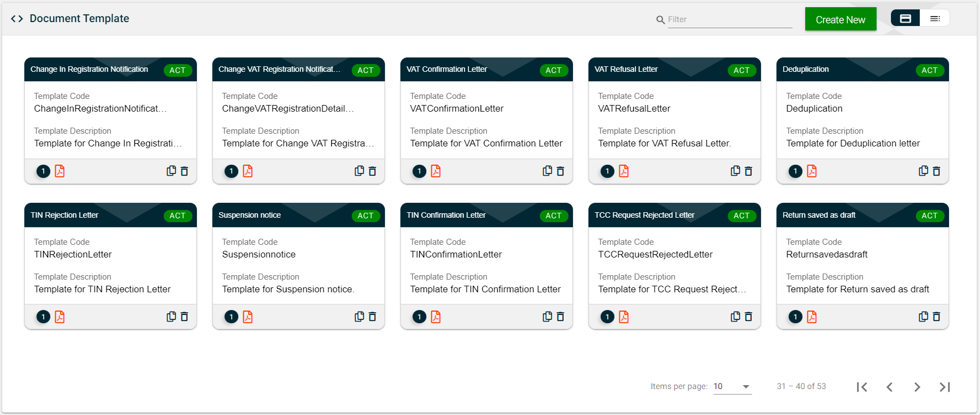Switch to list view layout

click(x=935, y=18)
